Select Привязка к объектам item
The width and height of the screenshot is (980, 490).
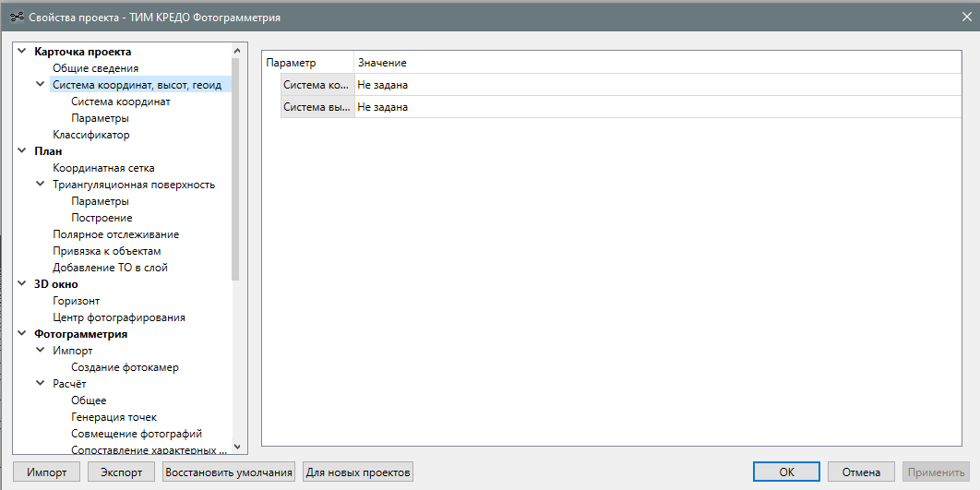click(x=107, y=251)
